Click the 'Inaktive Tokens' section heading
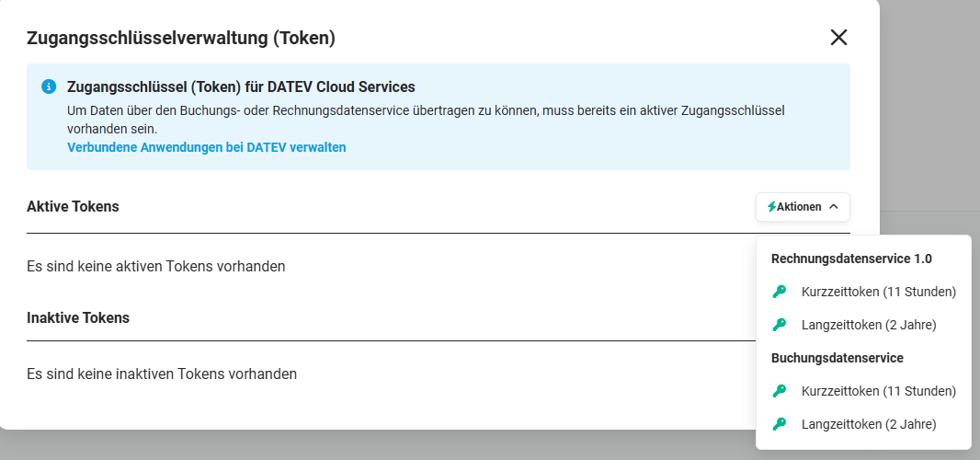Viewport: 980px width, 460px height. pyautogui.click(x=78, y=317)
